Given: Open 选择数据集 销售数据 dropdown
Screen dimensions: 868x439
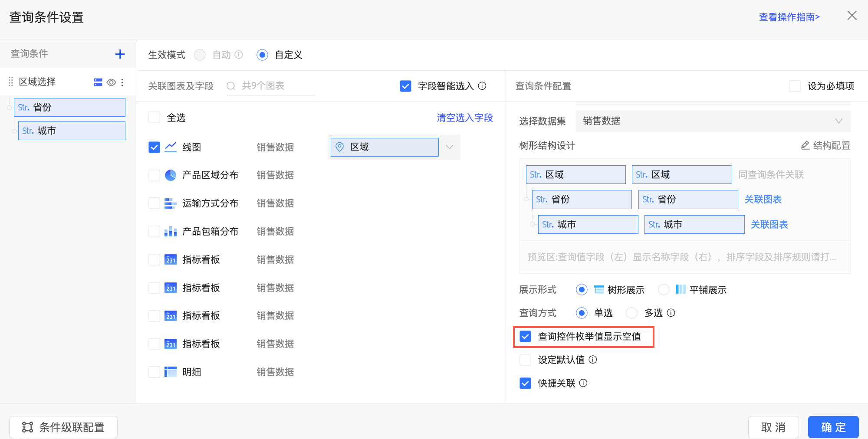Looking at the screenshot, I should click(x=713, y=121).
